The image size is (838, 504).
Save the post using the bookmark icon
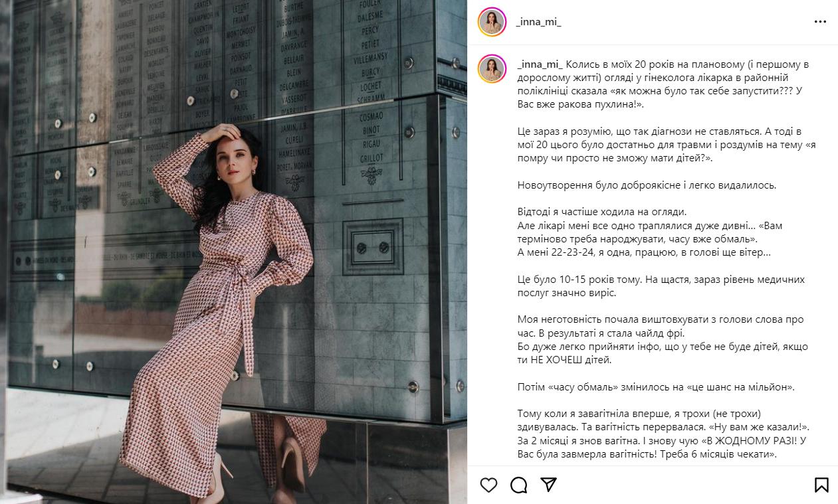[x=821, y=485]
